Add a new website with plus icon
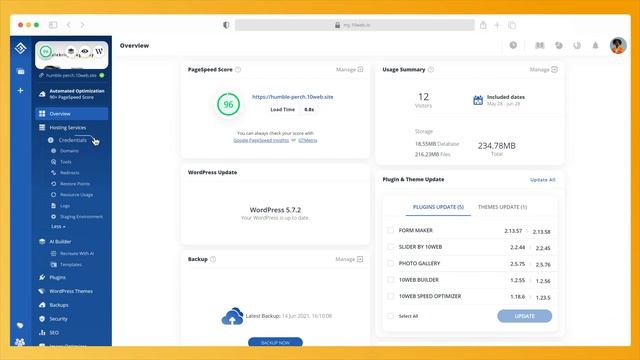This screenshot has width=640, height=360. click(20, 91)
